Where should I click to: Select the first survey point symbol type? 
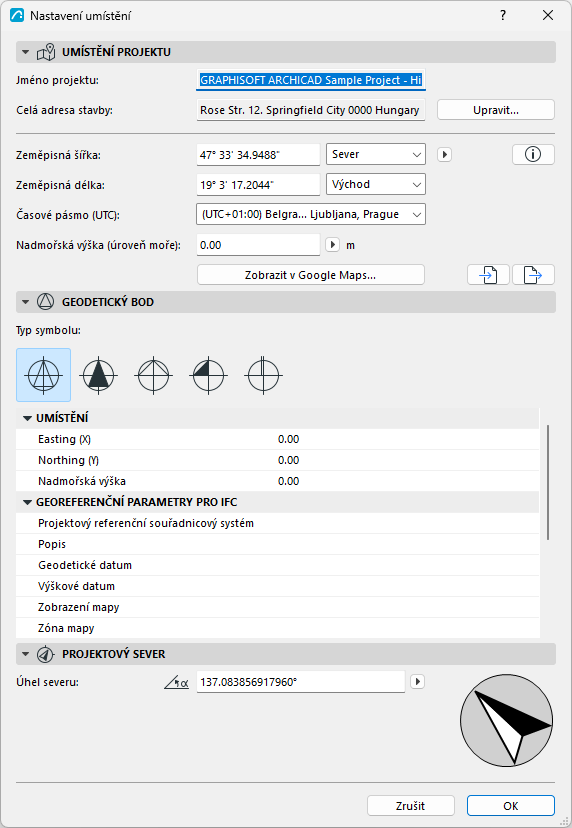pos(43,375)
